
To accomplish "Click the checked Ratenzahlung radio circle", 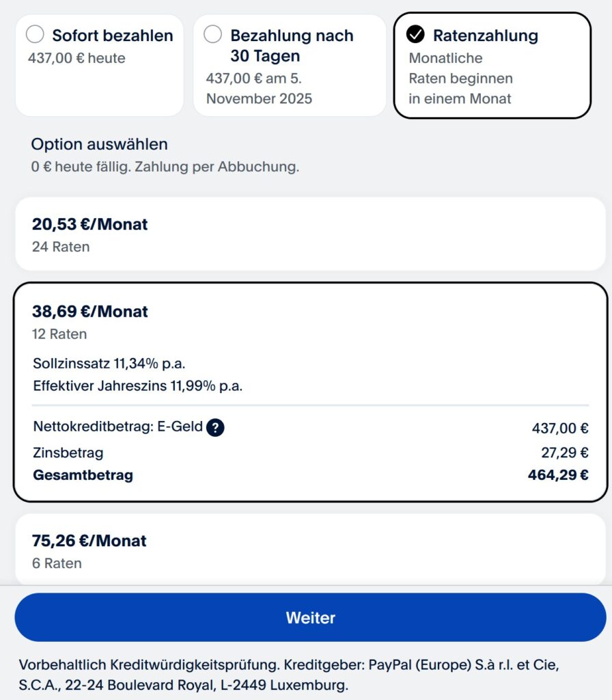I will tap(415, 34).
